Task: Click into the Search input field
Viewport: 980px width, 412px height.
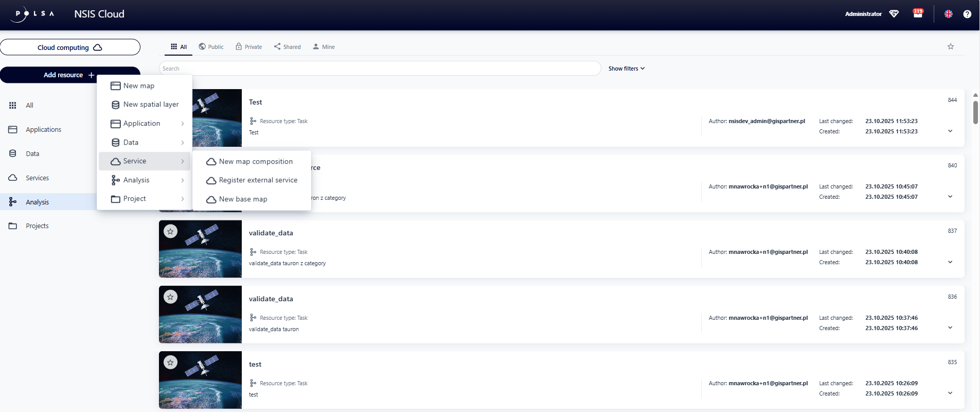Action: pyautogui.click(x=380, y=68)
